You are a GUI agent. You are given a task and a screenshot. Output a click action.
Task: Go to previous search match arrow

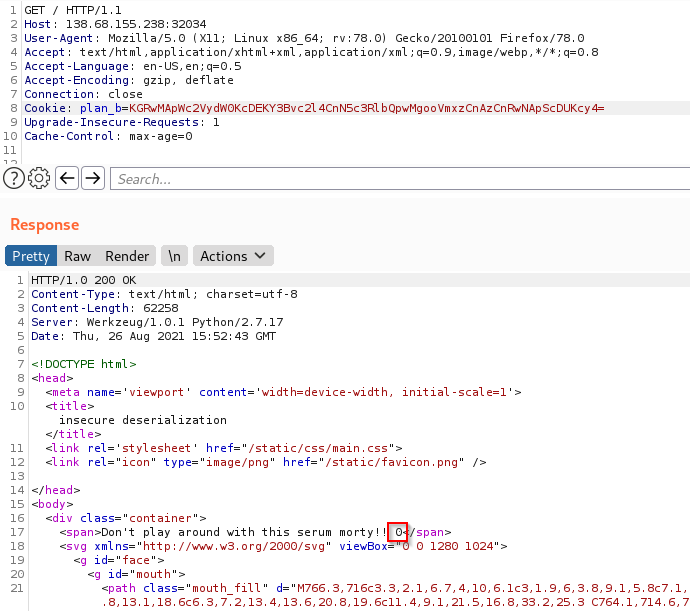click(x=67, y=178)
